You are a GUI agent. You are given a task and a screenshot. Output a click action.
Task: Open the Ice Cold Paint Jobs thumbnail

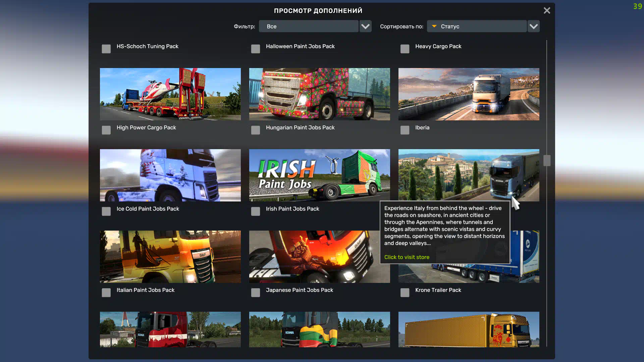point(170,175)
